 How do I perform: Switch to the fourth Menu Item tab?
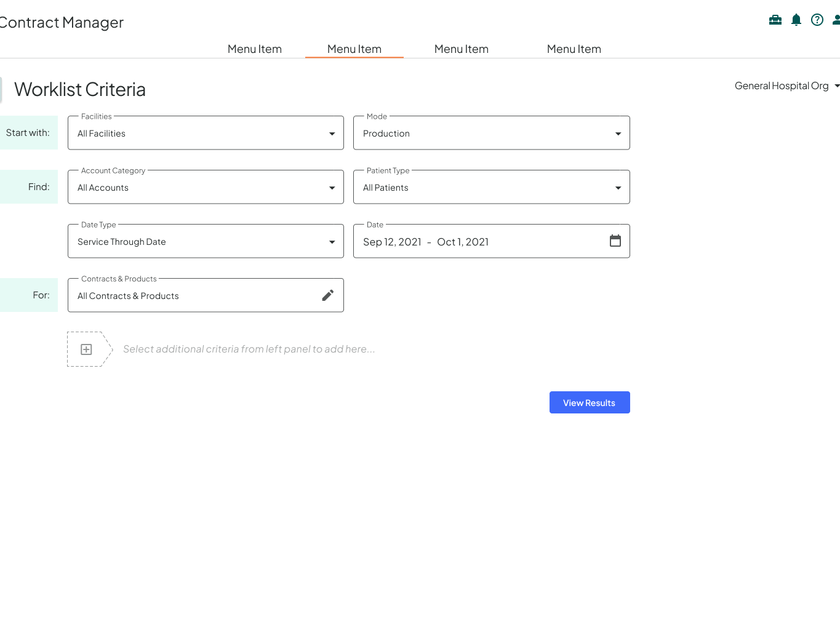pos(574,49)
